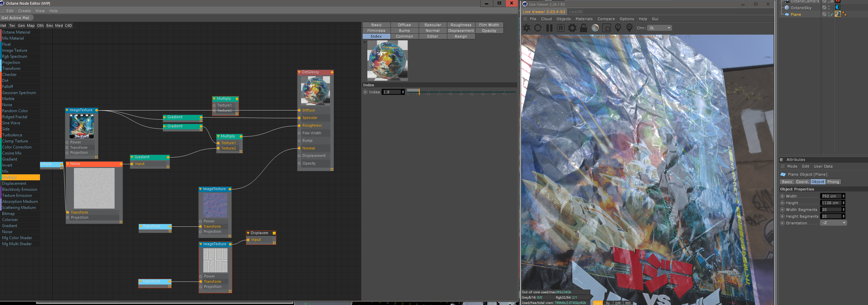Click the Octane Node Editor title bar logo

click(2, 3)
